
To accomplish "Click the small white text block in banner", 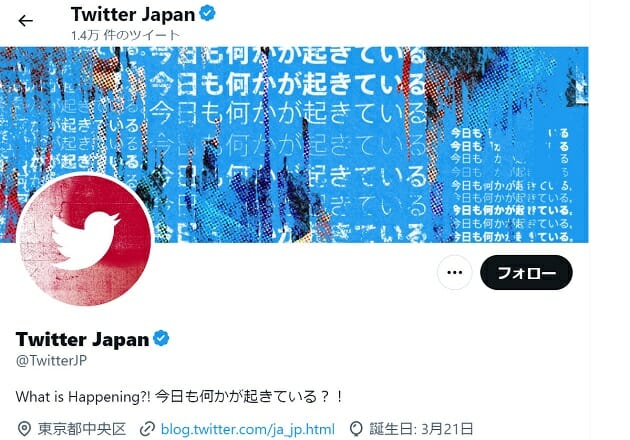I will coord(511,184).
